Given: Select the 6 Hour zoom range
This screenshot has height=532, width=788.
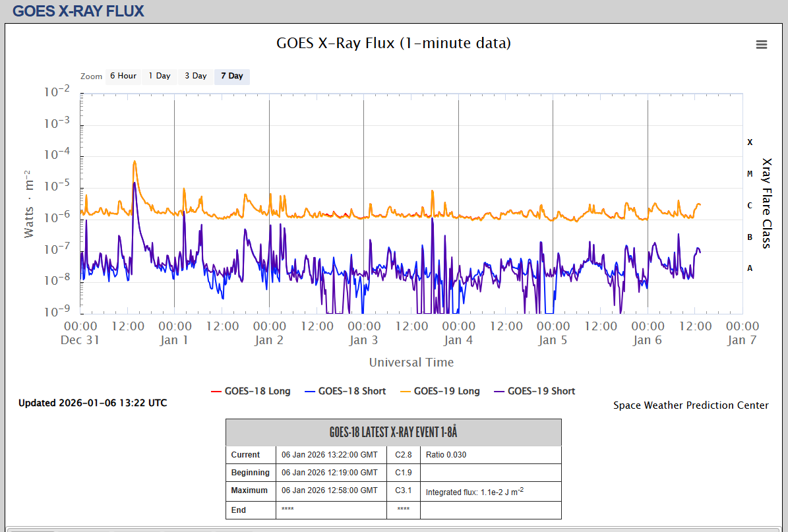Looking at the screenshot, I should click(x=123, y=76).
